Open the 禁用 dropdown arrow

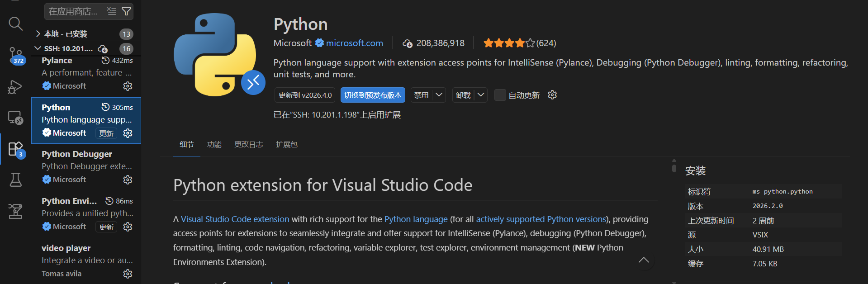pyautogui.click(x=439, y=95)
